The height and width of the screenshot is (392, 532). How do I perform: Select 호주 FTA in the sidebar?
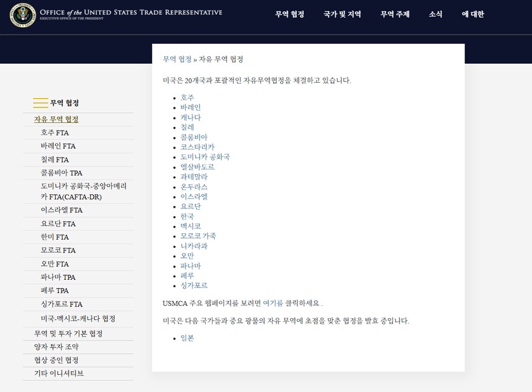point(54,133)
